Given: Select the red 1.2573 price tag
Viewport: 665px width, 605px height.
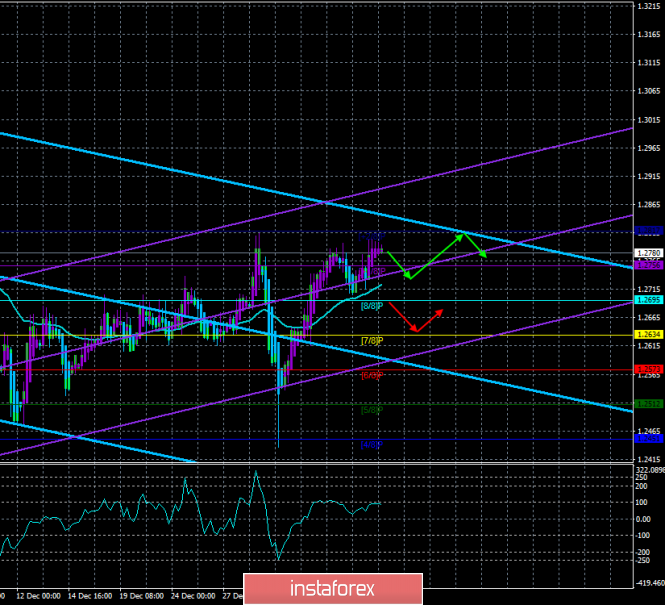Looking at the screenshot, I should pyautogui.click(x=649, y=370).
